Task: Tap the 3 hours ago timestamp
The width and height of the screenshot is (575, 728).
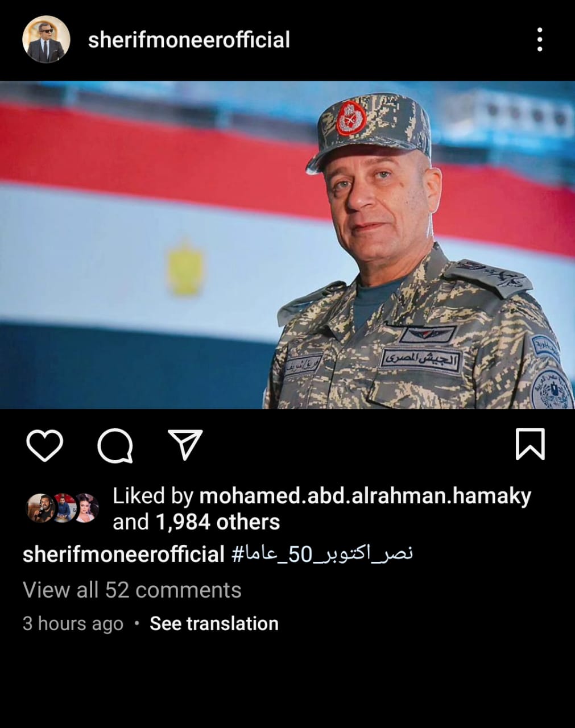Action: (x=73, y=624)
